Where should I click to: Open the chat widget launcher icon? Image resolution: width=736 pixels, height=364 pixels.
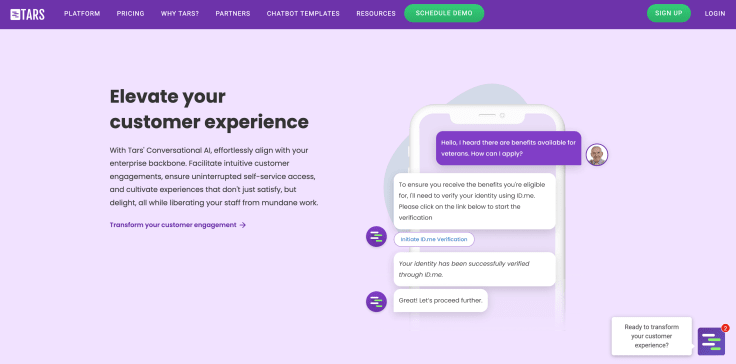tap(711, 341)
